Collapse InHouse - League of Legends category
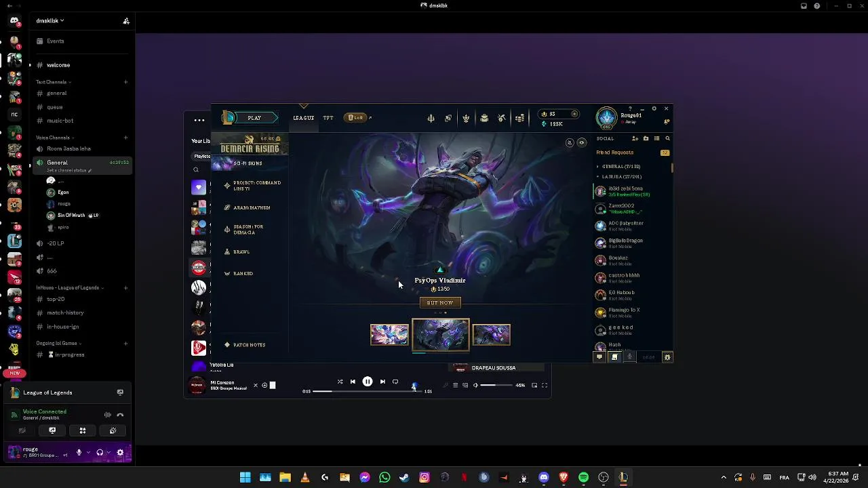 point(70,287)
